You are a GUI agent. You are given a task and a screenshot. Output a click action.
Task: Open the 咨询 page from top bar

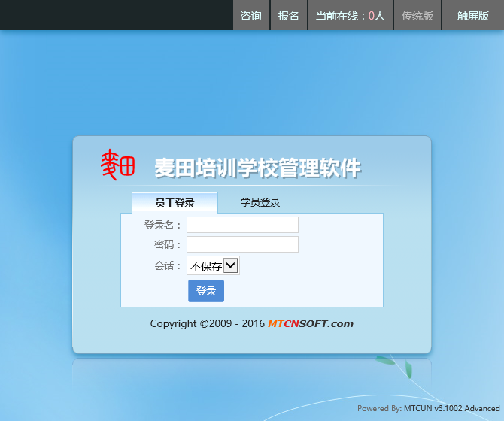(x=250, y=16)
